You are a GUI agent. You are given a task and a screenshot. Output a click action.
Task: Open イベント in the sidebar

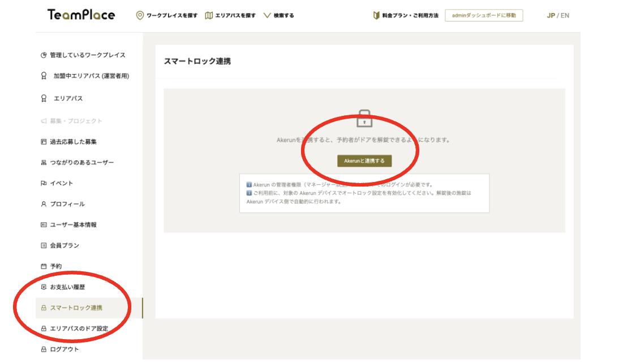pos(61,183)
